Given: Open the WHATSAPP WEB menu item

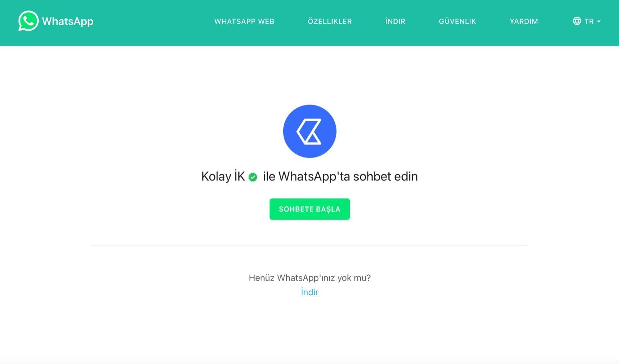Looking at the screenshot, I should click(x=244, y=22).
